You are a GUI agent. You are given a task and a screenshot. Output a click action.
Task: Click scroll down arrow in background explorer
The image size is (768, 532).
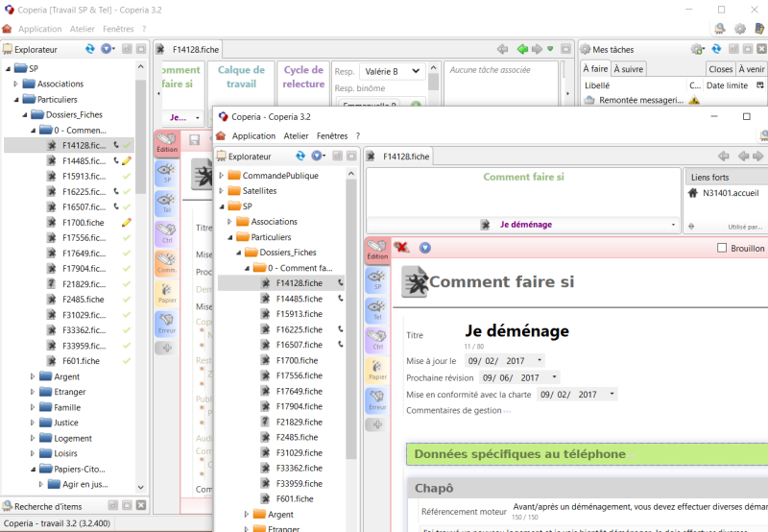pyautogui.click(x=141, y=487)
